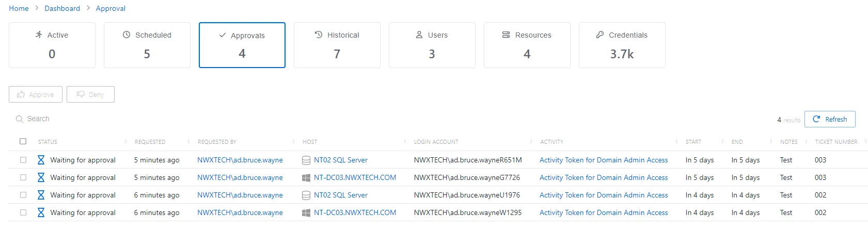Image resolution: width=868 pixels, height=231 pixels.
Task: Check the box for wayneG7726 row
Action: point(23,177)
